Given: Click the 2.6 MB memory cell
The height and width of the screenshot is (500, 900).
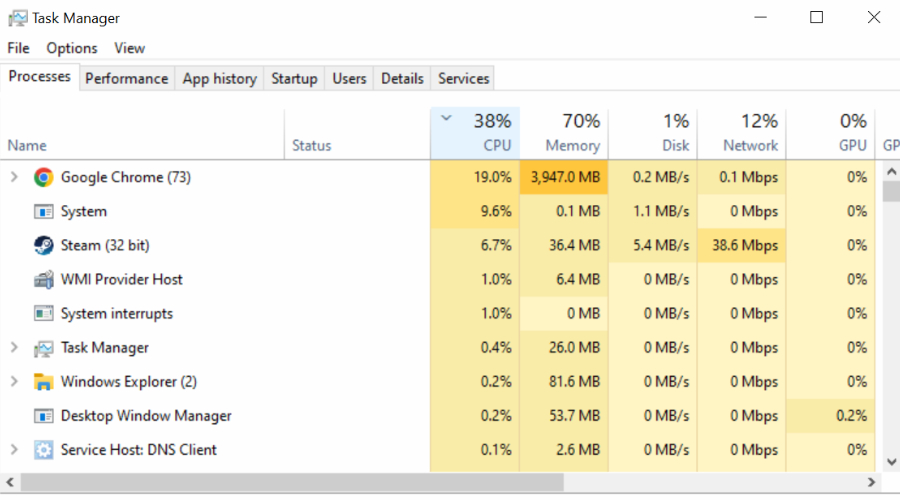Looking at the screenshot, I should tap(564, 449).
